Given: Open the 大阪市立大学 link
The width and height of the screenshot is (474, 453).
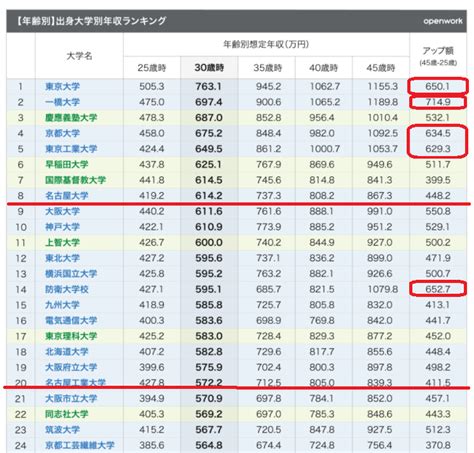Looking at the screenshot, I should (71, 399).
